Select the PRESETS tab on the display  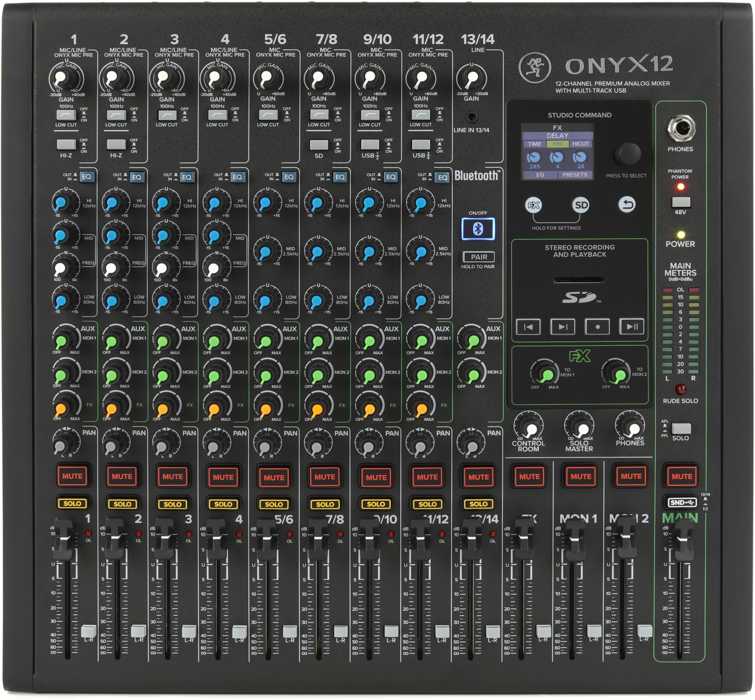[575, 175]
